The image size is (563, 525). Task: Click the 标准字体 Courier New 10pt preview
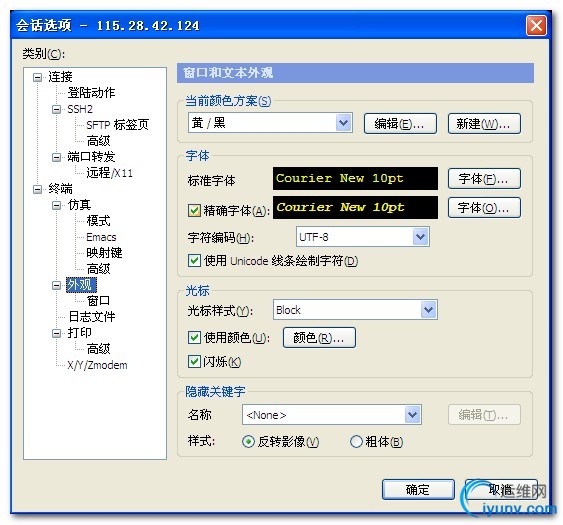click(x=355, y=178)
